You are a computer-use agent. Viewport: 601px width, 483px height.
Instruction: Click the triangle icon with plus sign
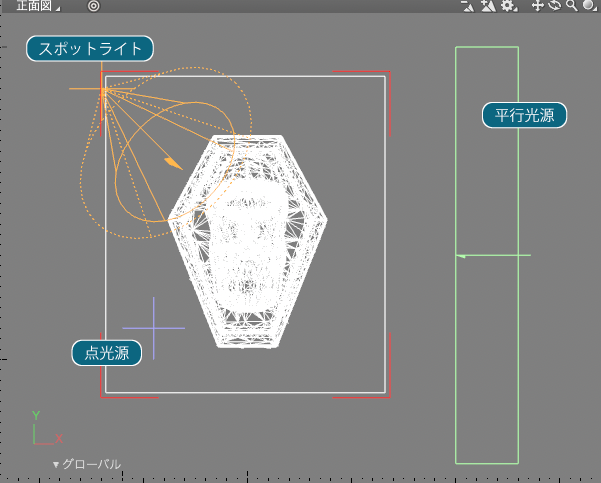[x=487, y=6]
